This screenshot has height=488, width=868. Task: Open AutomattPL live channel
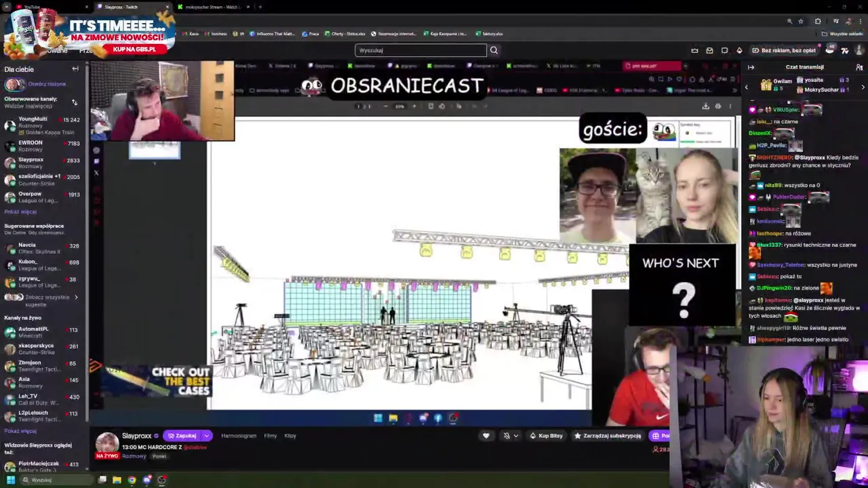43,332
